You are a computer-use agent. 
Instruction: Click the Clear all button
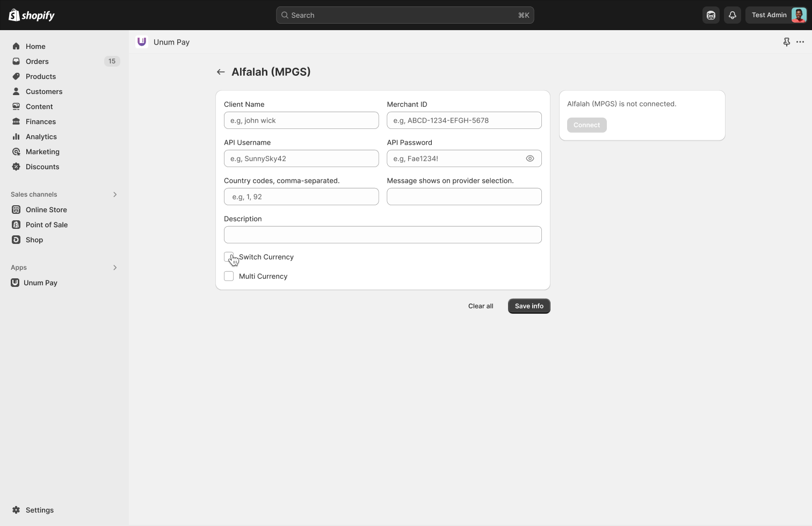[481, 306]
